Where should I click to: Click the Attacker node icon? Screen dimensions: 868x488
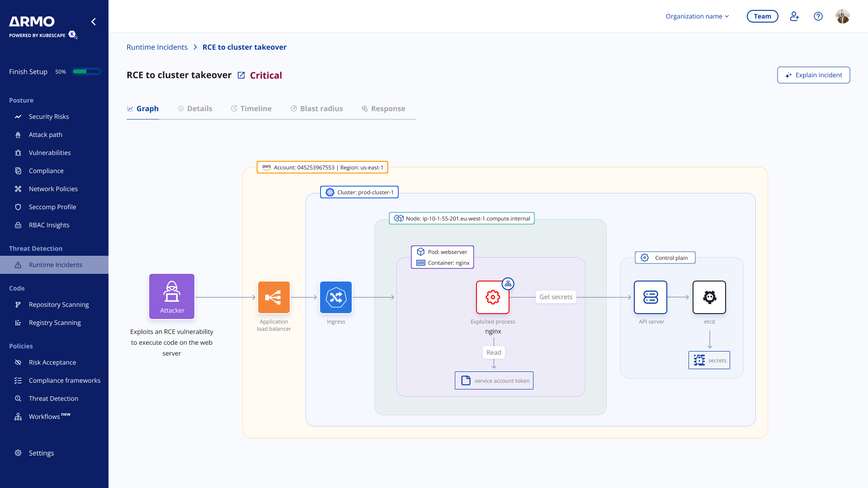click(x=172, y=296)
